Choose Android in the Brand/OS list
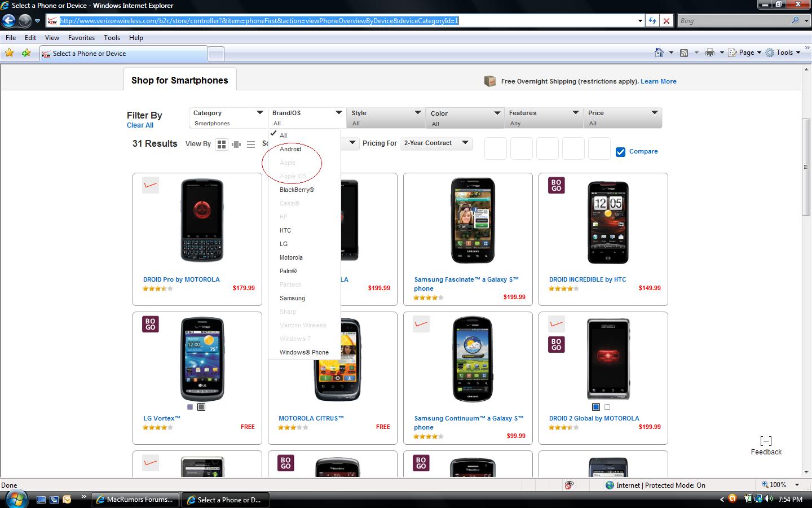812x508 pixels. (290, 149)
